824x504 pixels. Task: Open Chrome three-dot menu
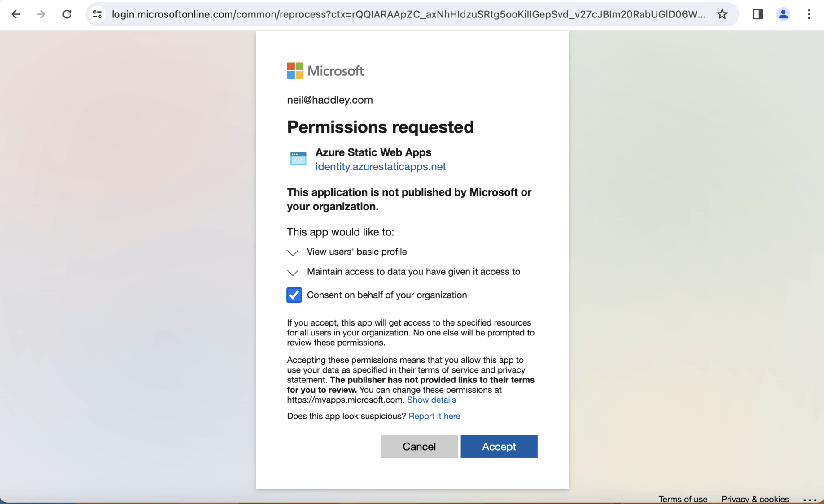pyautogui.click(x=809, y=14)
